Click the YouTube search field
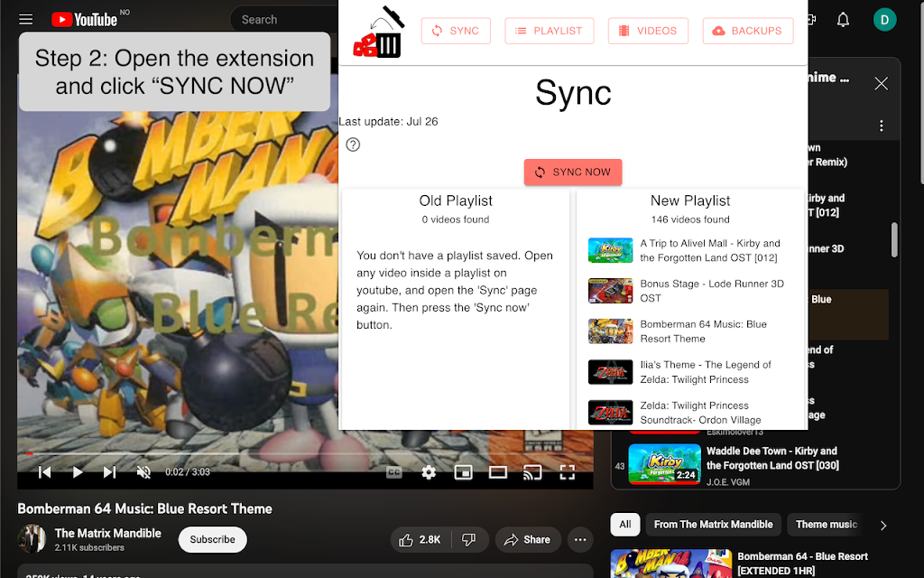 286,20
